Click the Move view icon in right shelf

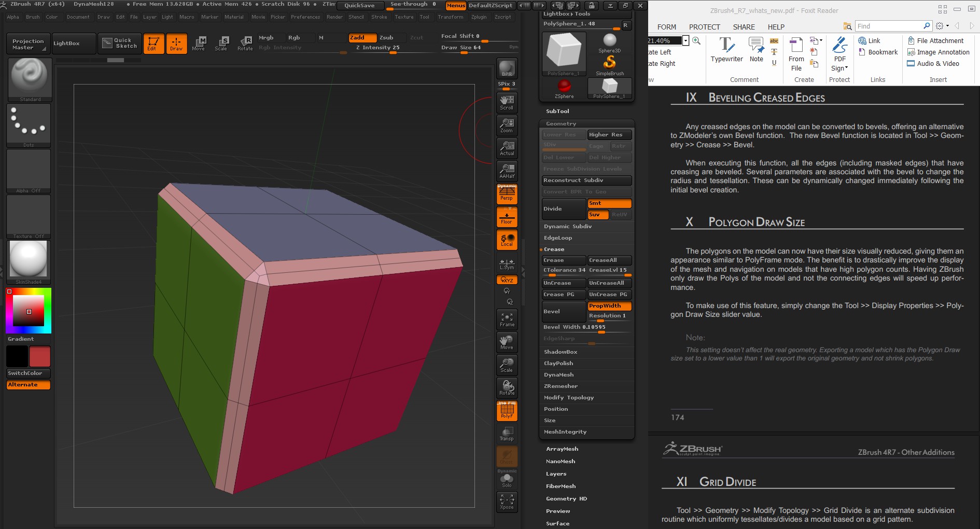click(x=507, y=342)
